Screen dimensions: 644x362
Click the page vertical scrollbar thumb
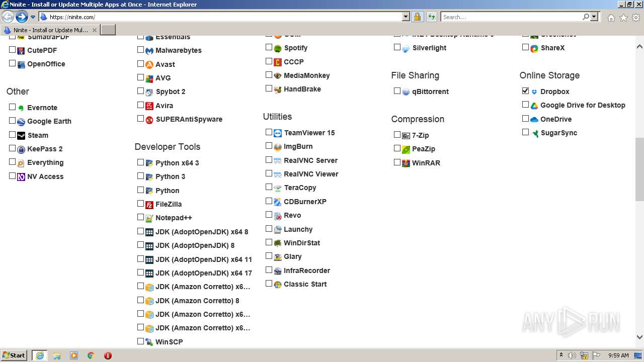pyautogui.click(x=639, y=169)
